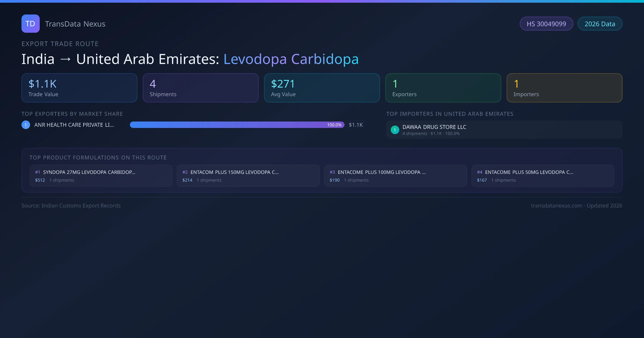This screenshot has height=338, width=644.
Task: Select #3 ENTACOME PLUS 100MG formulation card
Action: pyautogui.click(x=396, y=176)
